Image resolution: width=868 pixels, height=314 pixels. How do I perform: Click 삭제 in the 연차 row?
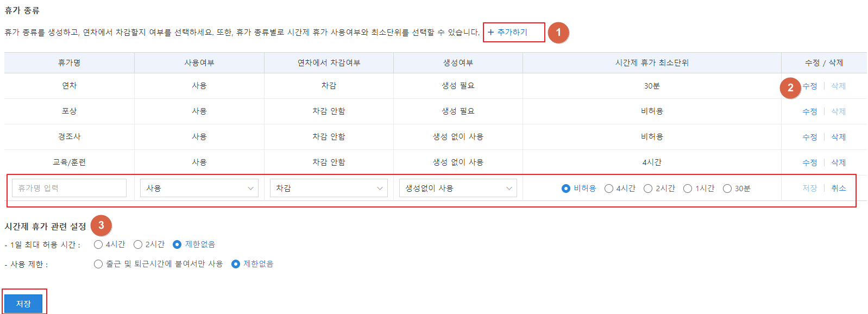(838, 86)
